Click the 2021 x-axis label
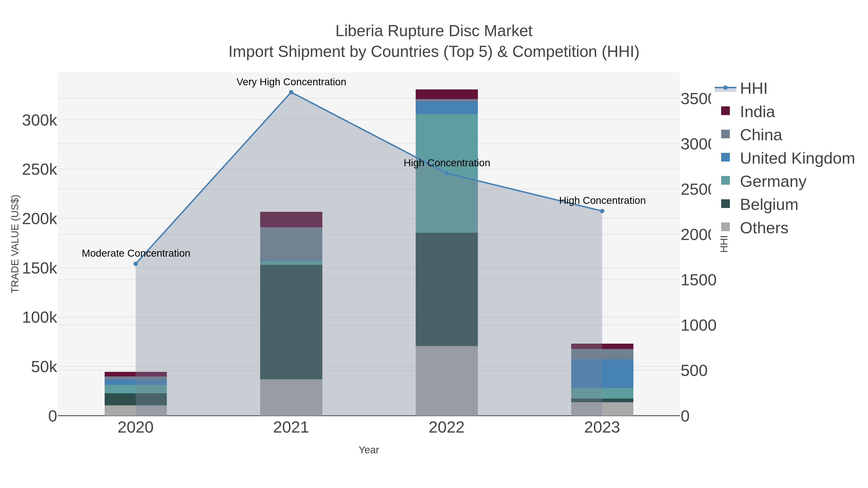Screen dimensions: 868x488 pos(291,428)
